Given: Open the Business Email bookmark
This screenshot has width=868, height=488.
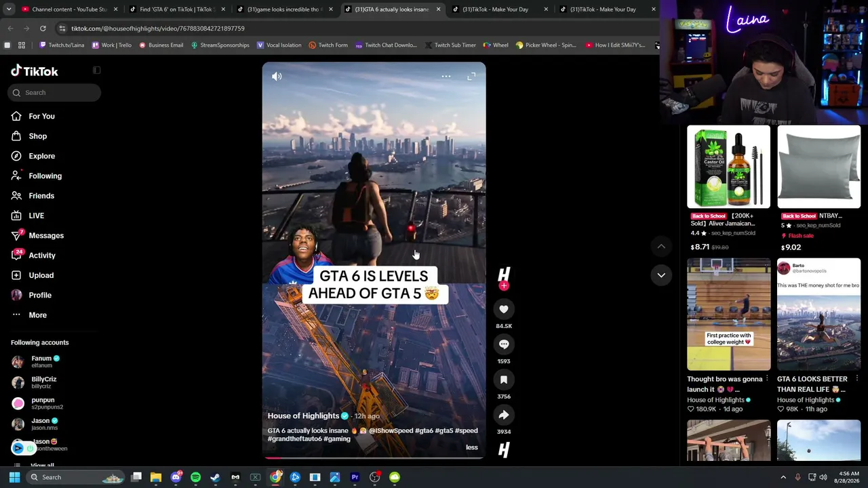Looking at the screenshot, I should [x=161, y=45].
